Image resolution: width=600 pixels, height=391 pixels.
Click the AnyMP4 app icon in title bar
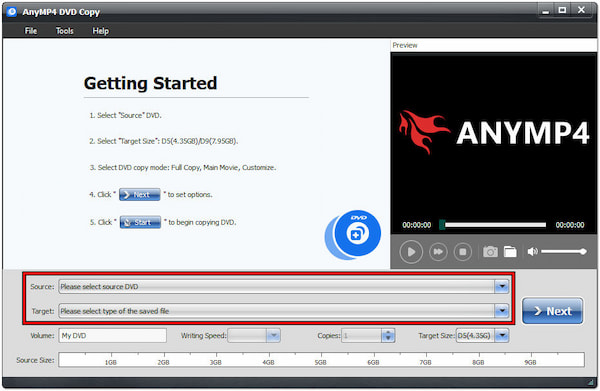[x=12, y=12]
